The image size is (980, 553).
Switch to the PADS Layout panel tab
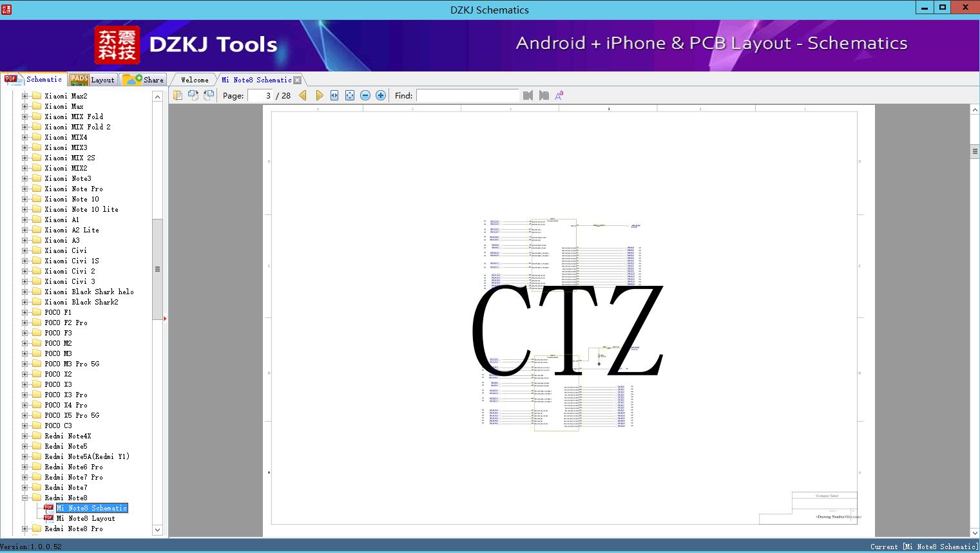(92, 80)
